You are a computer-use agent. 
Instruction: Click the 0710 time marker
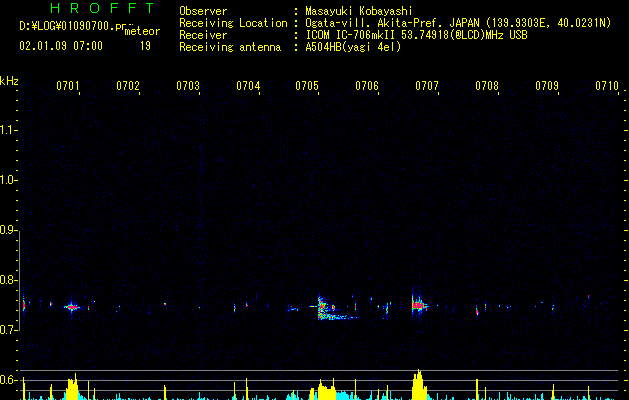click(607, 86)
